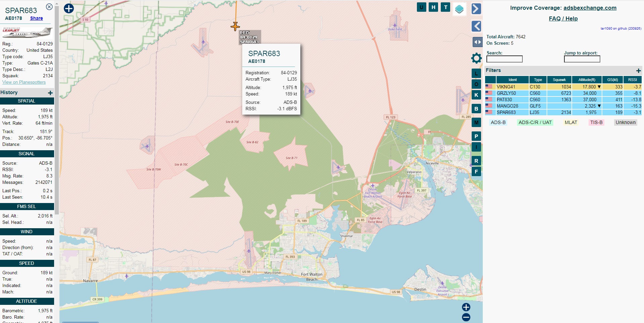644x323 pixels.
Task: Toggle the R map option button
Action: (476, 161)
